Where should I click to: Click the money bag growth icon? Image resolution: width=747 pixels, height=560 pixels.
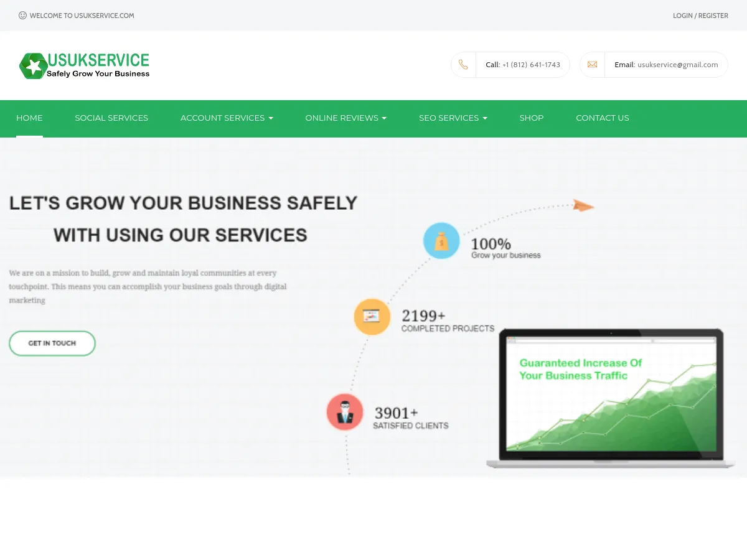441,240
